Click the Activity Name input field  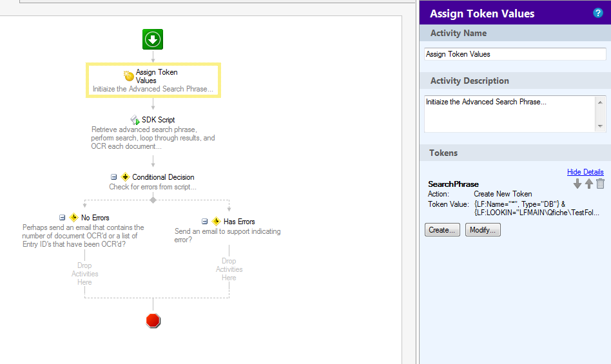click(515, 54)
